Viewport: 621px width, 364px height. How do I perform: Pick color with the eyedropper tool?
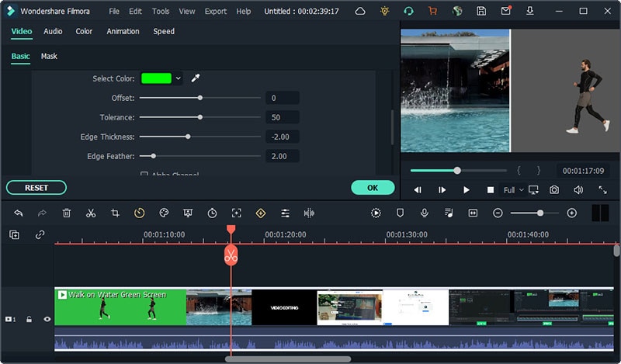tap(196, 78)
